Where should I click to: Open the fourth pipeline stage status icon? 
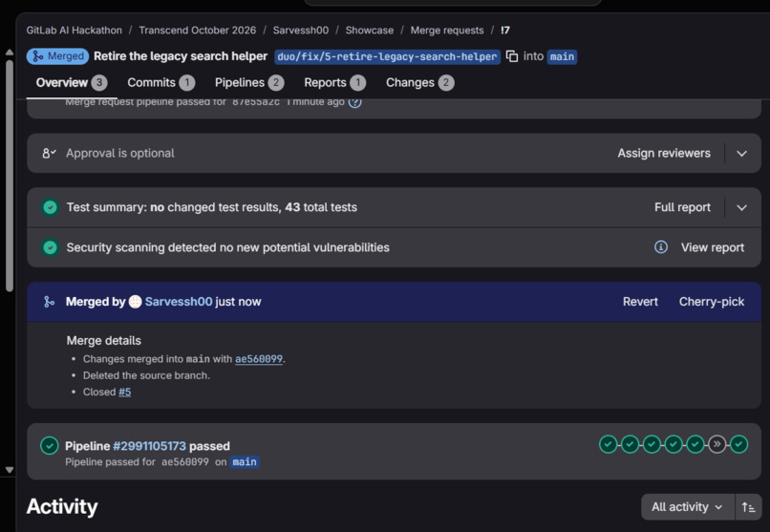pyautogui.click(x=674, y=444)
